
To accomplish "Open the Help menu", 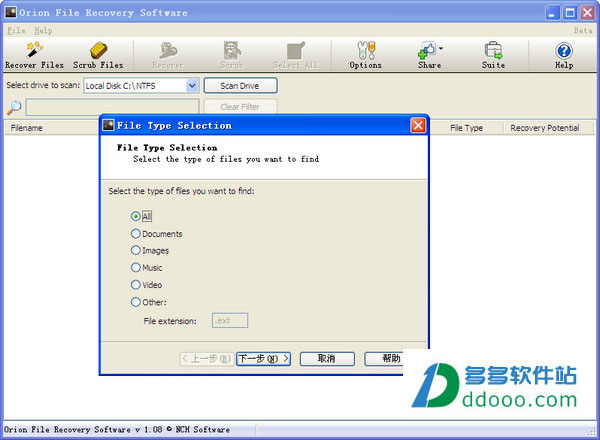I will pyautogui.click(x=43, y=31).
